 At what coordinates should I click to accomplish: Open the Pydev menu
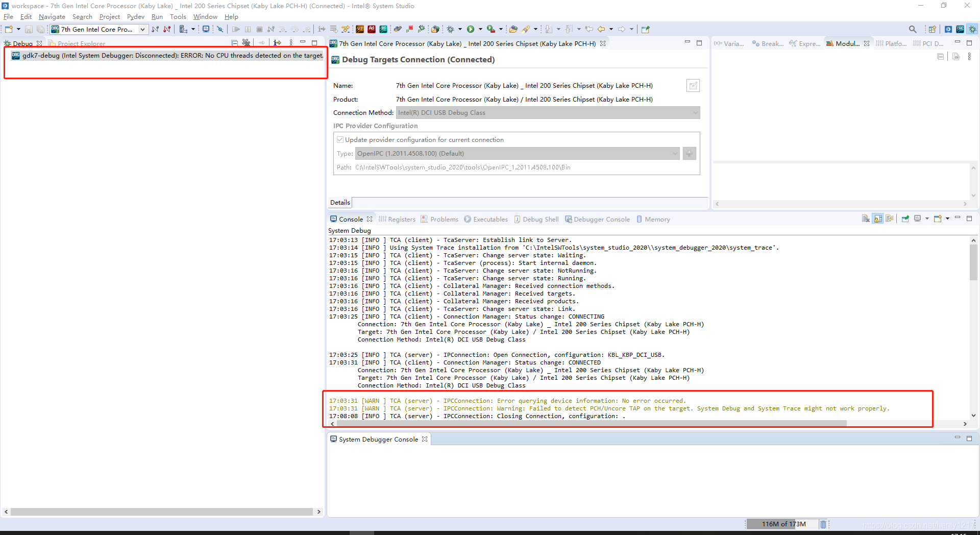coord(135,17)
